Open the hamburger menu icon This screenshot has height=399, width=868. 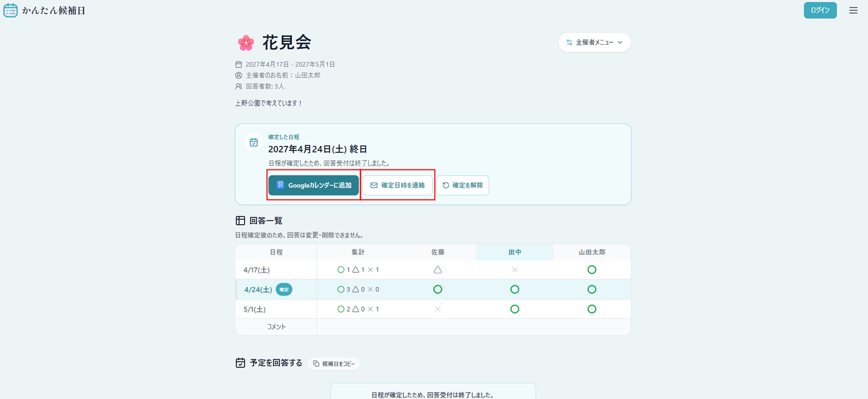[853, 10]
